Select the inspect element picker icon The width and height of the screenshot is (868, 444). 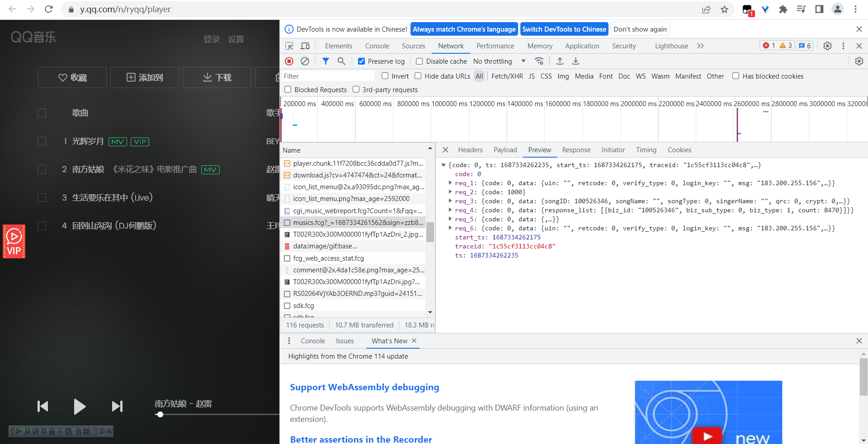[289, 46]
